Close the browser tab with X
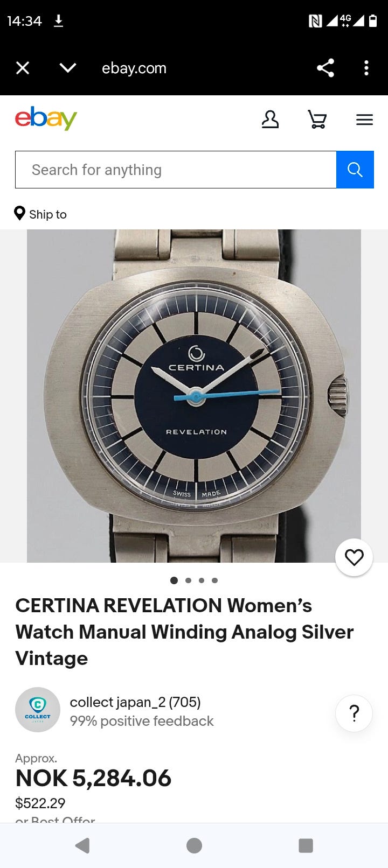Image resolution: width=388 pixels, height=868 pixels. tap(23, 68)
